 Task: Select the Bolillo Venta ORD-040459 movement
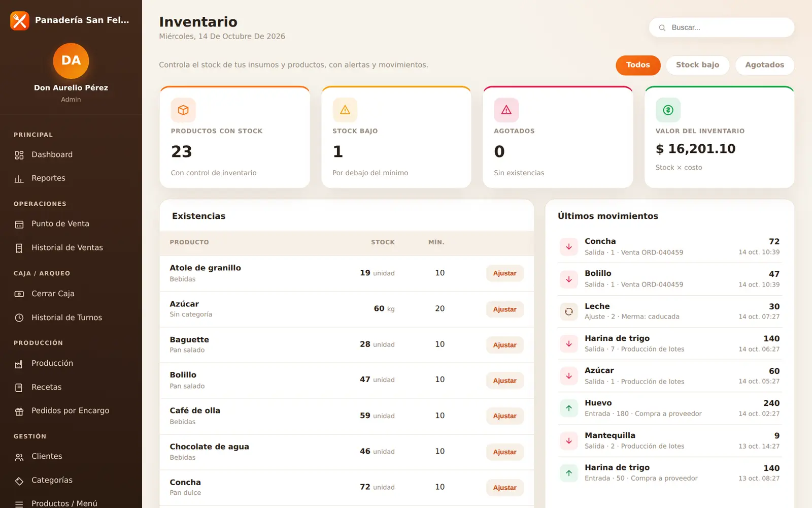(669, 279)
